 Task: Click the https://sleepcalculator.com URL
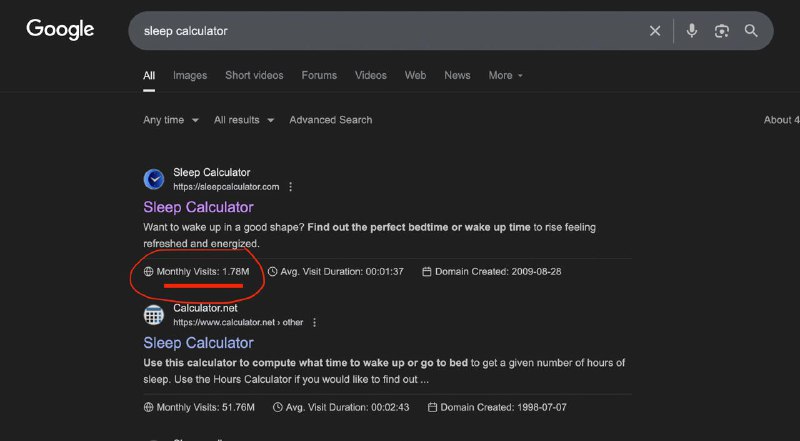(226, 187)
